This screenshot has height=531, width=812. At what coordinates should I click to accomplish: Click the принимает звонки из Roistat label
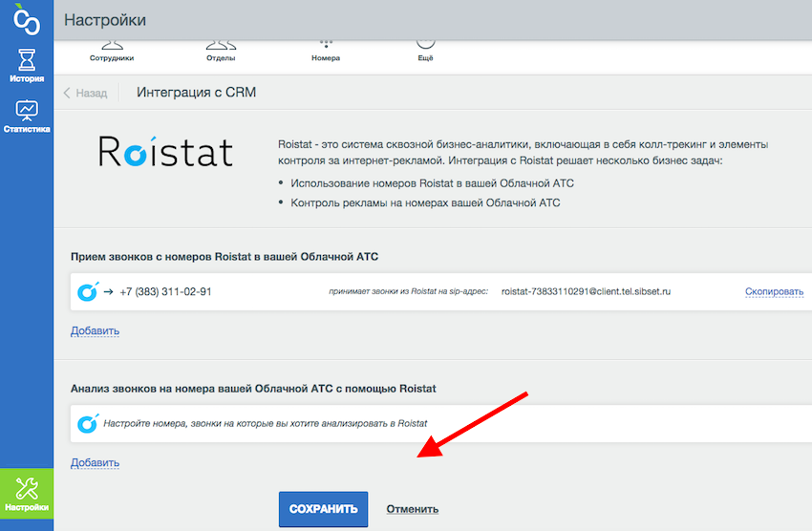(x=408, y=292)
